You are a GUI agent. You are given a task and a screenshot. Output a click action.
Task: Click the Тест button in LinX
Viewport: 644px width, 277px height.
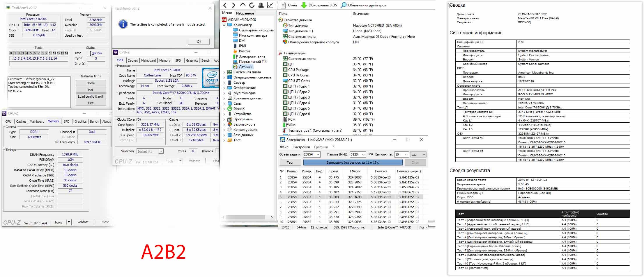tap(290, 162)
